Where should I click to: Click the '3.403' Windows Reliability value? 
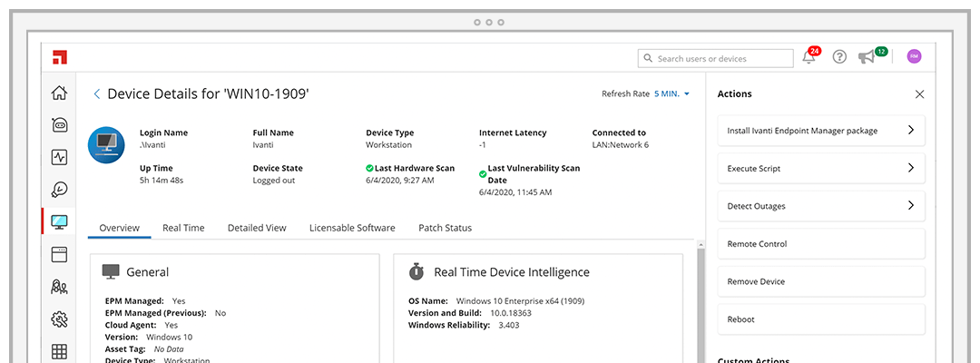[509, 325]
